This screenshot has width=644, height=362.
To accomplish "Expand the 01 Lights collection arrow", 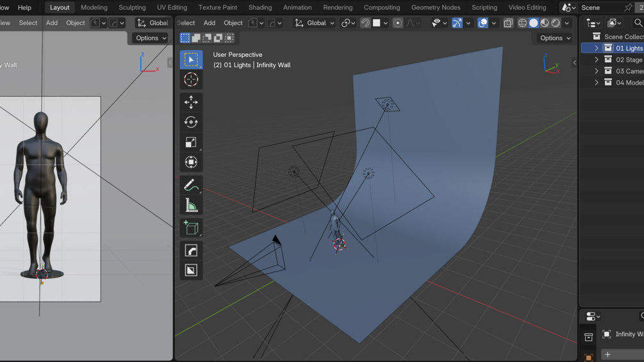I will pos(597,48).
